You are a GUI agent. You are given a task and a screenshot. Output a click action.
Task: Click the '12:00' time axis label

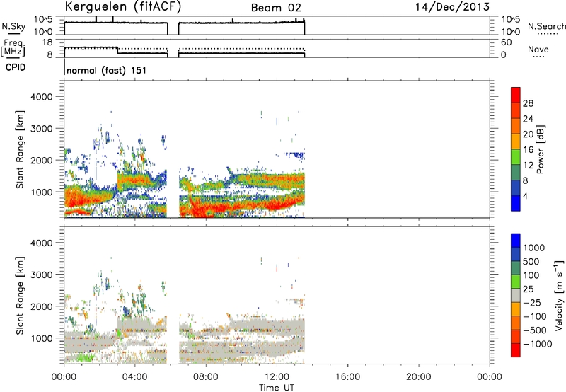(277, 377)
